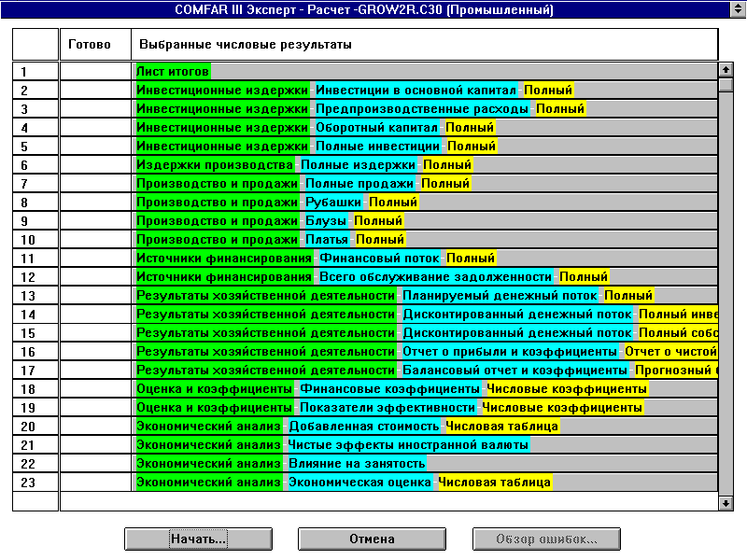Click Источники финансирования in row 11
The width and height of the screenshot is (747, 560).
[x=224, y=259]
